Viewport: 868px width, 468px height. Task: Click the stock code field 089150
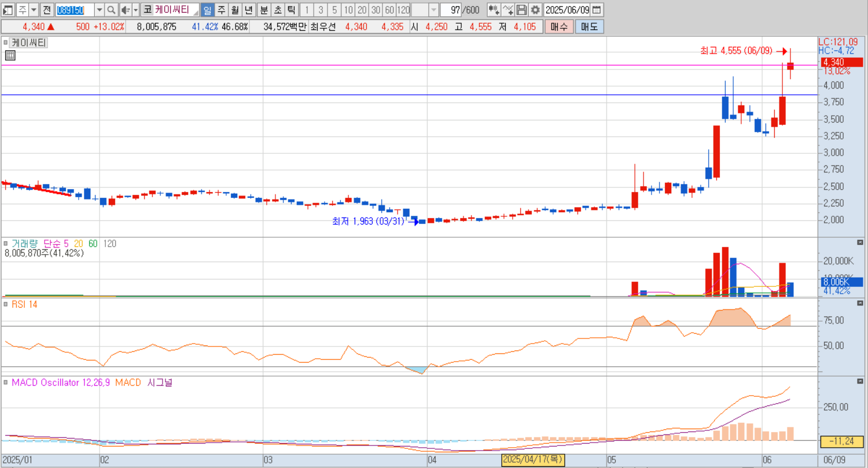pyautogui.click(x=74, y=10)
